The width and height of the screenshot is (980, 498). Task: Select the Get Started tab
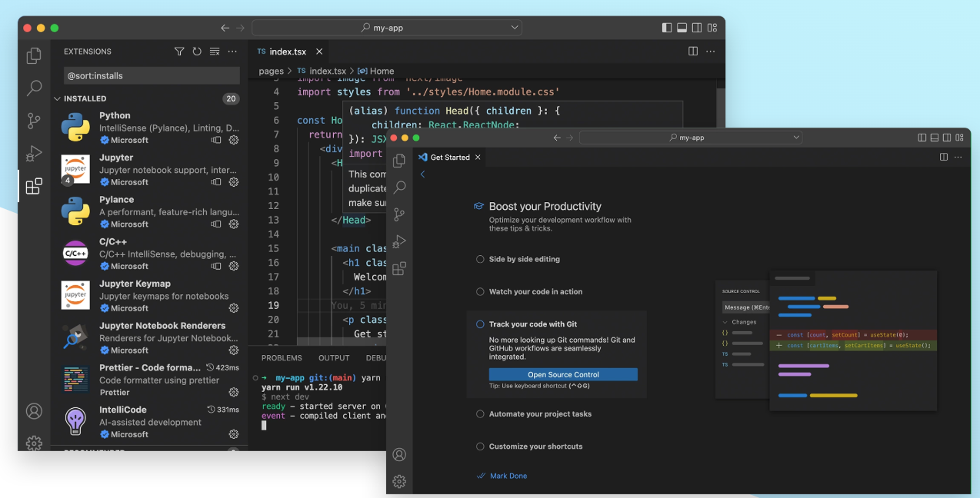[450, 157]
